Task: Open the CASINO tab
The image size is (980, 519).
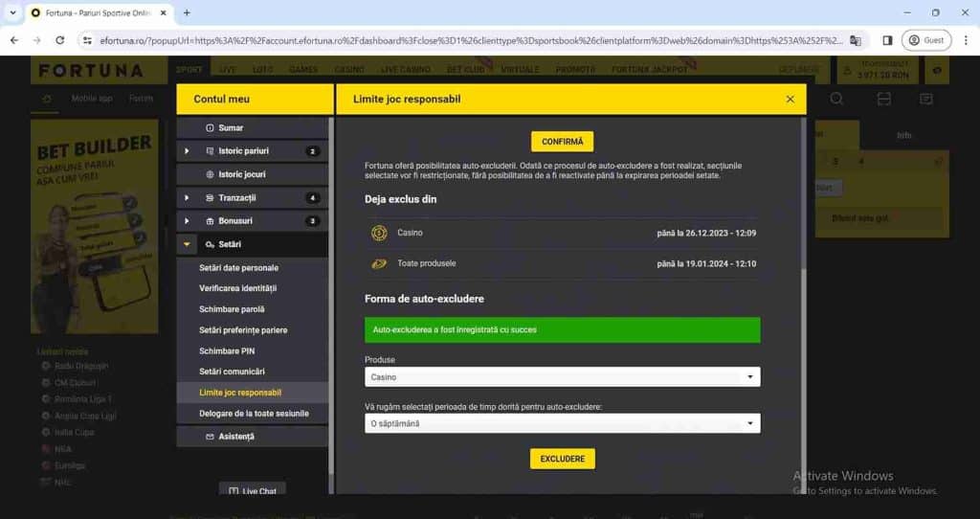Action: 349,70
